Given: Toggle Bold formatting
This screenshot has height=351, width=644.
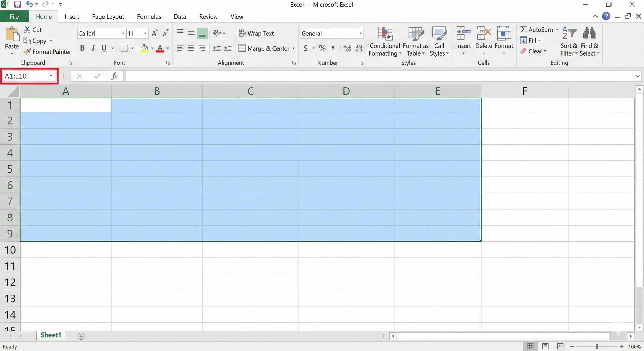Looking at the screenshot, I should (x=82, y=48).
